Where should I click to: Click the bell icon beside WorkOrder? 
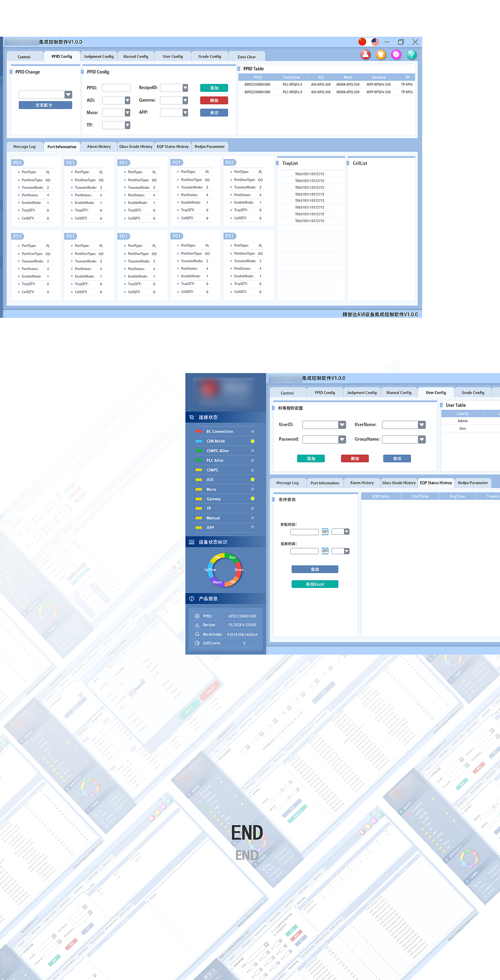tap(197, 634)
